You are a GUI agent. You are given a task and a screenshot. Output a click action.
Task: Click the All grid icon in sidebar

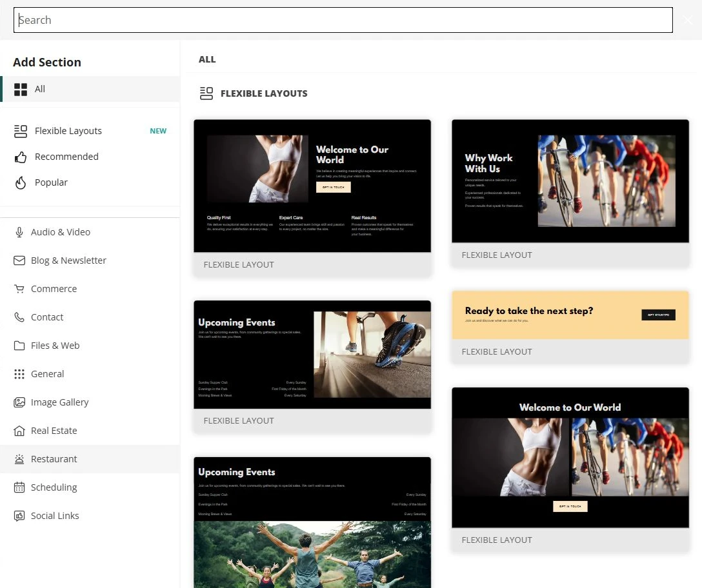coord(21,90)
